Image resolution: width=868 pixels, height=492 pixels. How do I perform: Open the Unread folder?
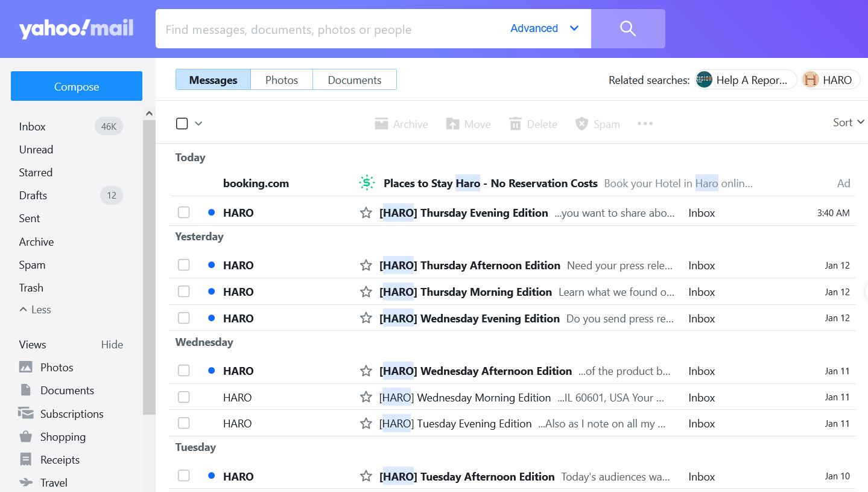[x=36, y=149]
